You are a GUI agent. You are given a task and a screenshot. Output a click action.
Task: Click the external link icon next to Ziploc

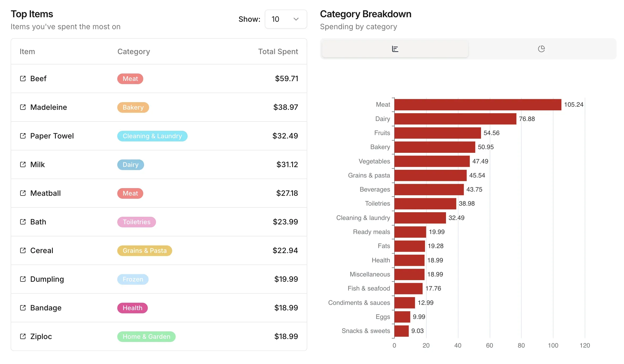click(23, 336)
